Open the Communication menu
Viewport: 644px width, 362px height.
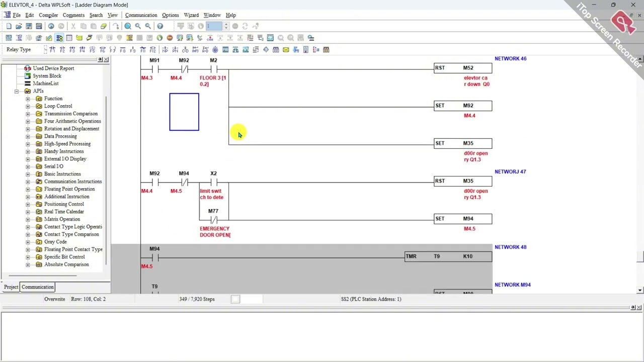[x=141, y=15]
